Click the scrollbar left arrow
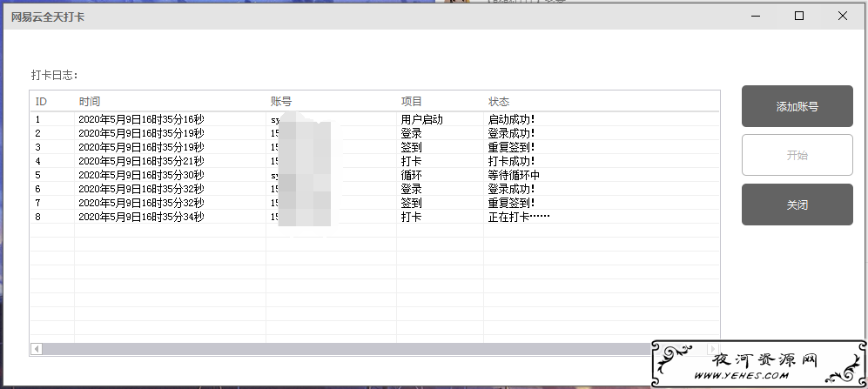Image resolution: width=868 pixels, height=389 pixels. pyautogui.click(x=37, y=349)
